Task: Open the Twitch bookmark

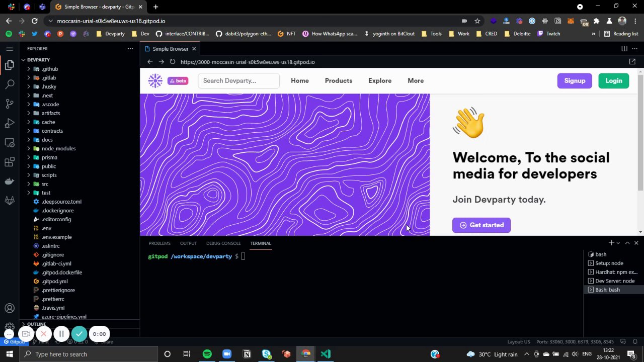Action: 548,34
